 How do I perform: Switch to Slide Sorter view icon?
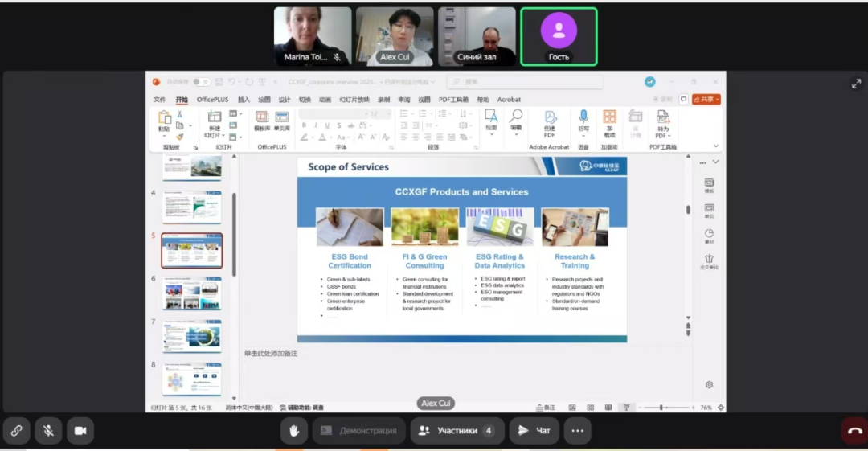[x=590, y=408]
